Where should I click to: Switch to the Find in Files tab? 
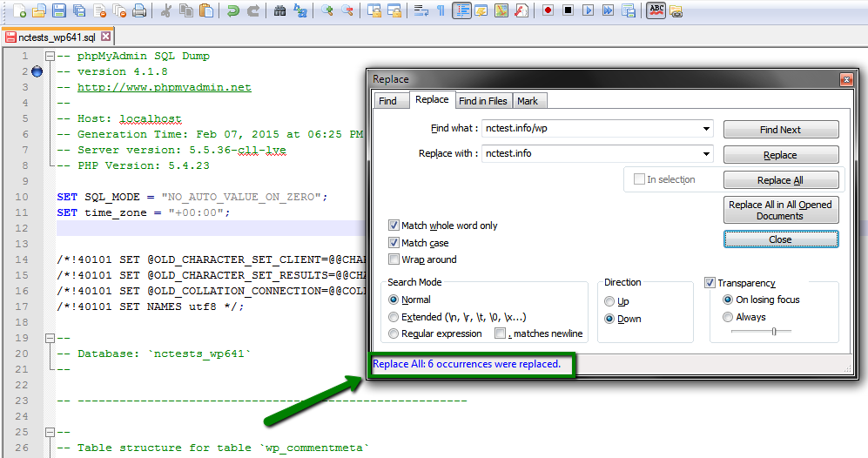pos(482,101)
